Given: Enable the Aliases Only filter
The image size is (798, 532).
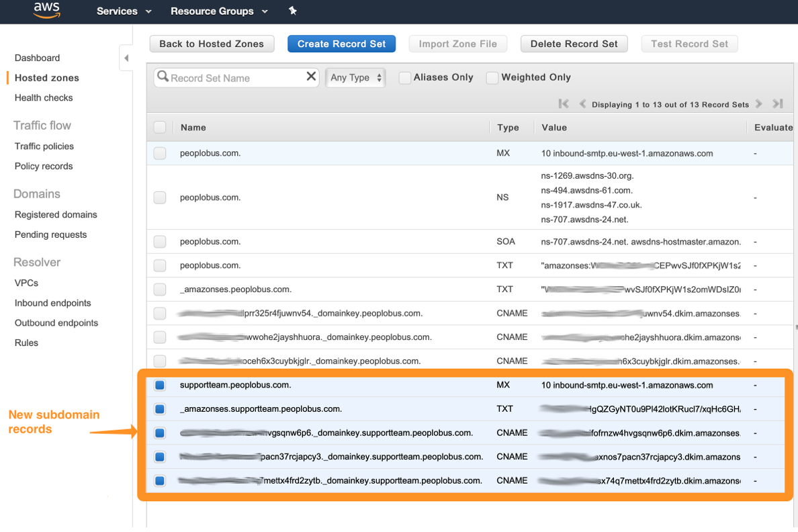Looking at the screenshot, I should click(x=404, y=78).
